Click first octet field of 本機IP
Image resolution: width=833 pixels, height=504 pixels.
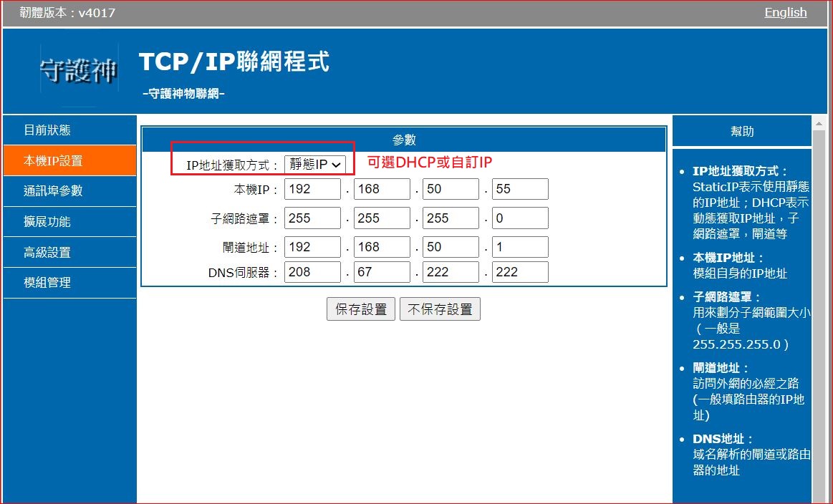pos(312,190)
